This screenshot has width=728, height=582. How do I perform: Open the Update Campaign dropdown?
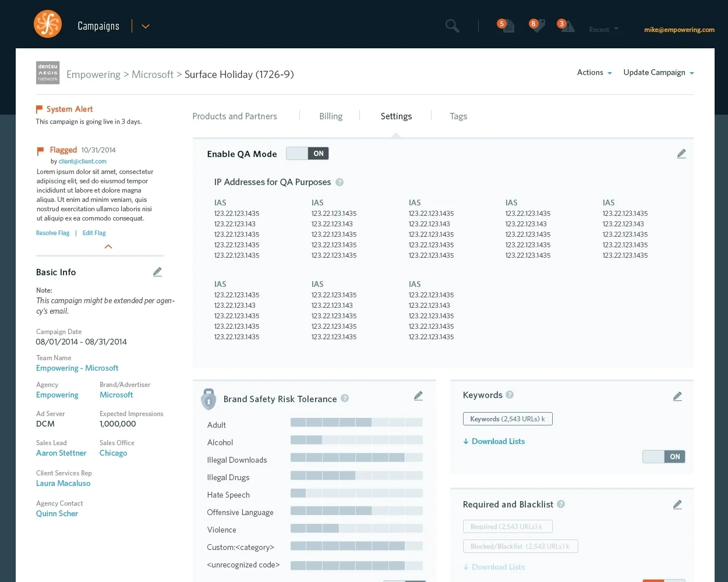(x=659, y=73)
